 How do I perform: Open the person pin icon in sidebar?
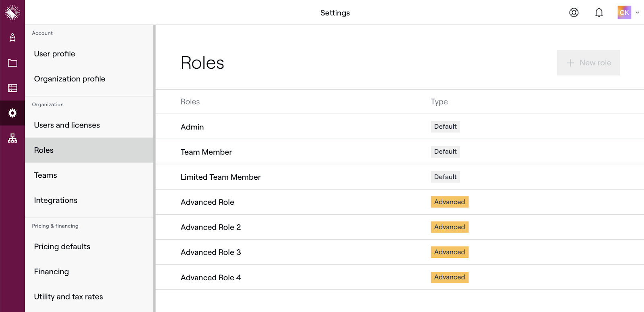point(12,38)
